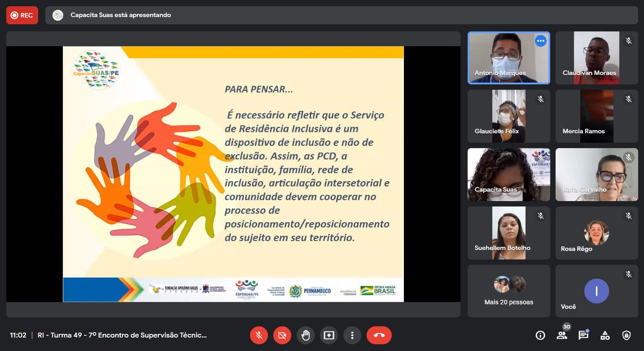Select Rosa Rêgo participant tile
Viewport: 644px width, 351px height.
coord(596,233)
